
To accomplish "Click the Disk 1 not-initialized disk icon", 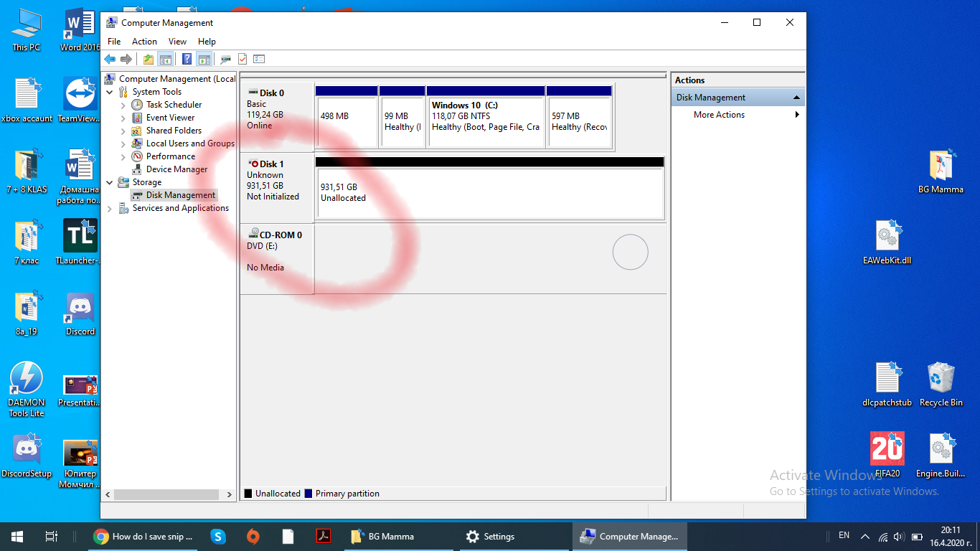I will (253, 164).
